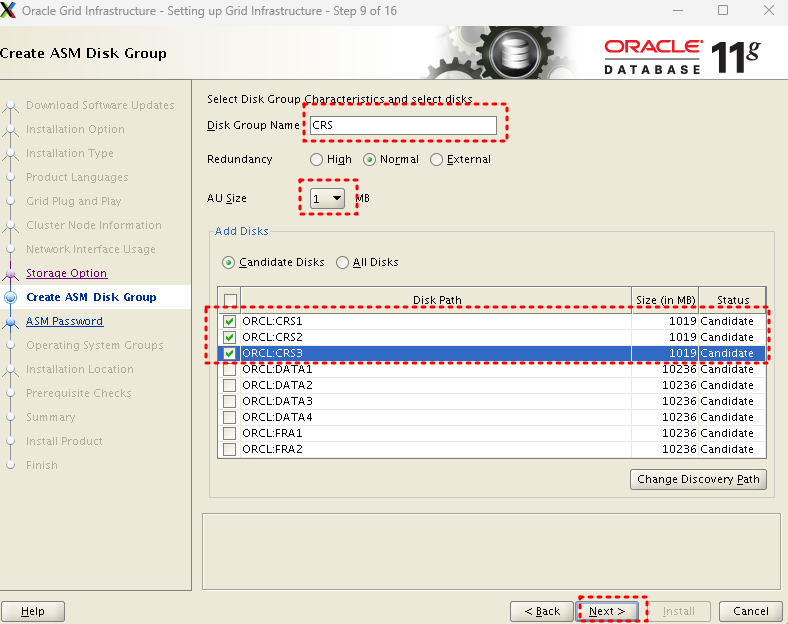The height and width of the screenshot is (624, 788).
Task: Cancel the installation wizard
Action: pos(750,611)
